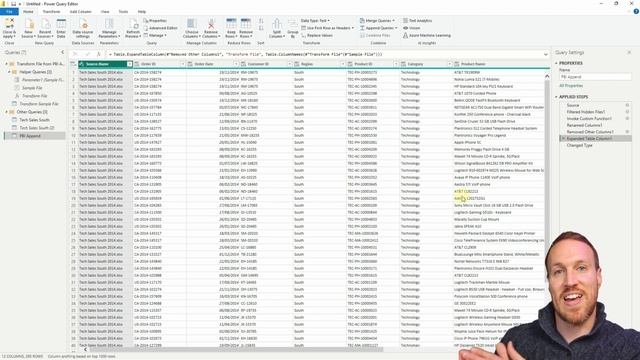
Task: Open Data source settings
Action: click(83, 28)
